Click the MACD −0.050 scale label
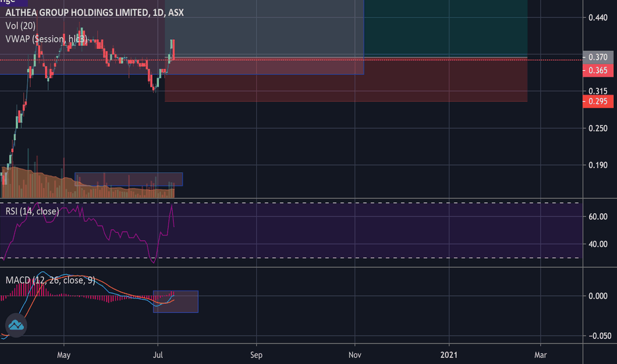Image resolution: width=617 pixels, height=364 pixels. pyautogui.click(x=600, y=336)
